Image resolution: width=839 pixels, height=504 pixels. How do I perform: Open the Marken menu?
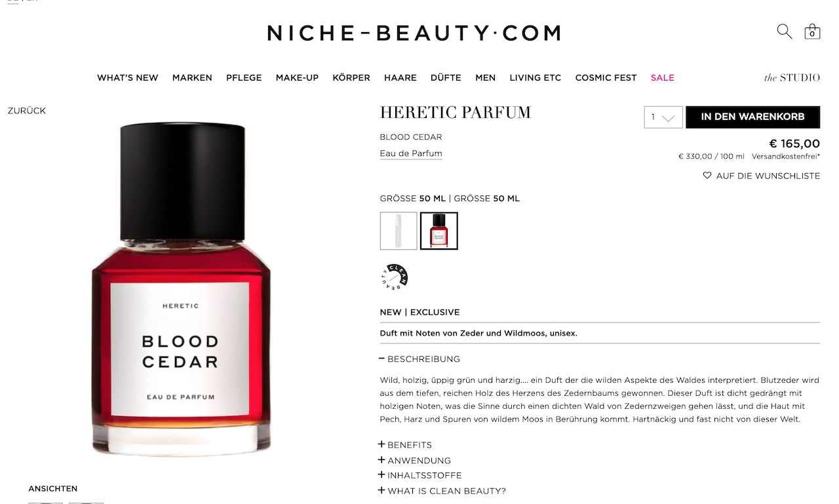tap(192, 77)
